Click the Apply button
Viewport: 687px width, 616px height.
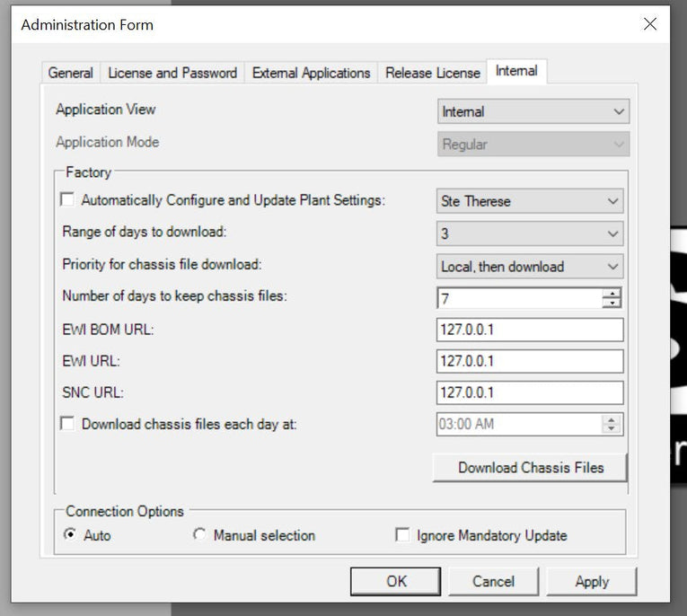(x=591, y=582)
